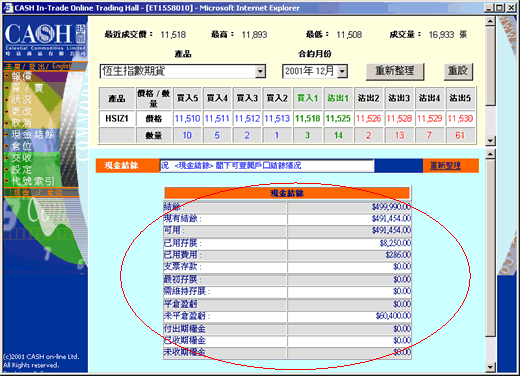Open the 買/賣 buy-sell menu item
This screenshot has height=376, width=520.
click(x=27, y=88)
